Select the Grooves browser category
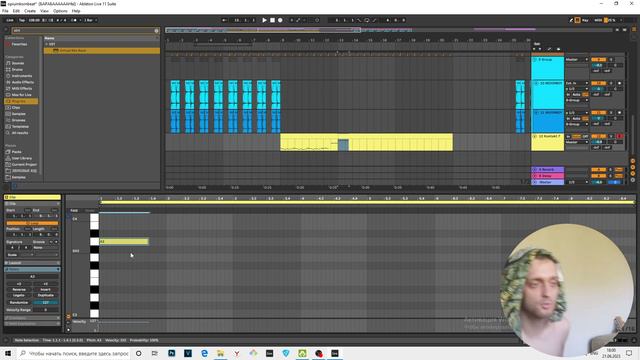640x360 pixels. (18, 120)
